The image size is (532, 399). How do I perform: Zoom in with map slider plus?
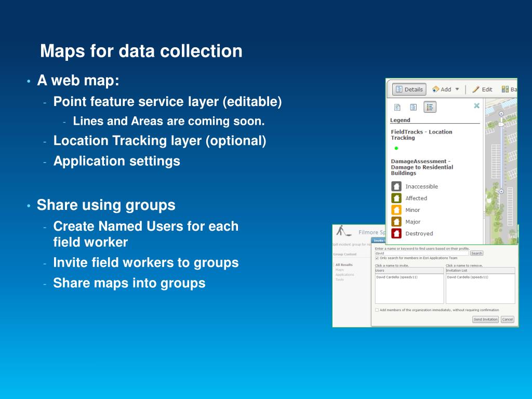tap(501, 114)
